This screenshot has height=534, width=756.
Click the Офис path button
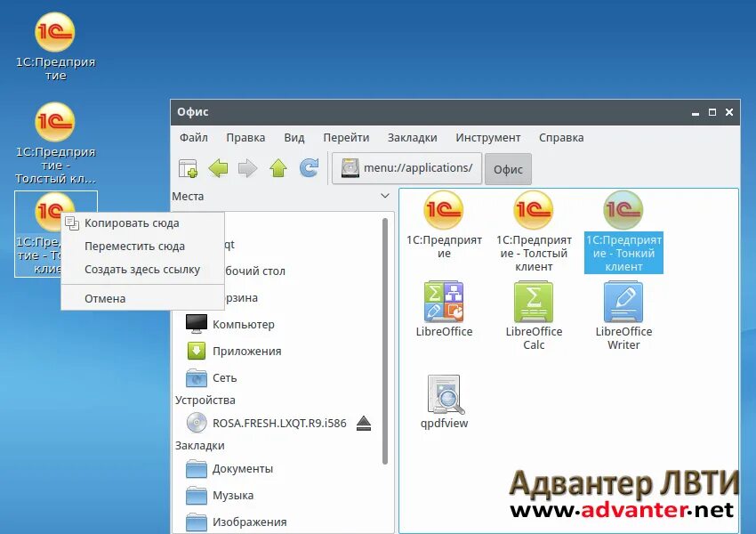[508, 169]
